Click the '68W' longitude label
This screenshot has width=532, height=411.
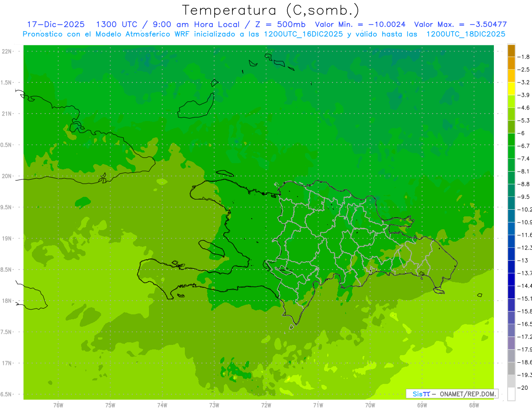tap(474, 405)
